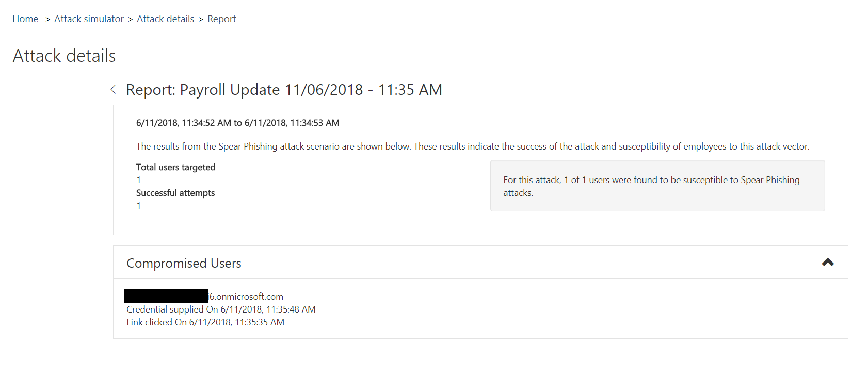The height and width of the screenshot is (377, 868).
Task: Click the Compromised Users section heading
Action: (x=184, y=264)
